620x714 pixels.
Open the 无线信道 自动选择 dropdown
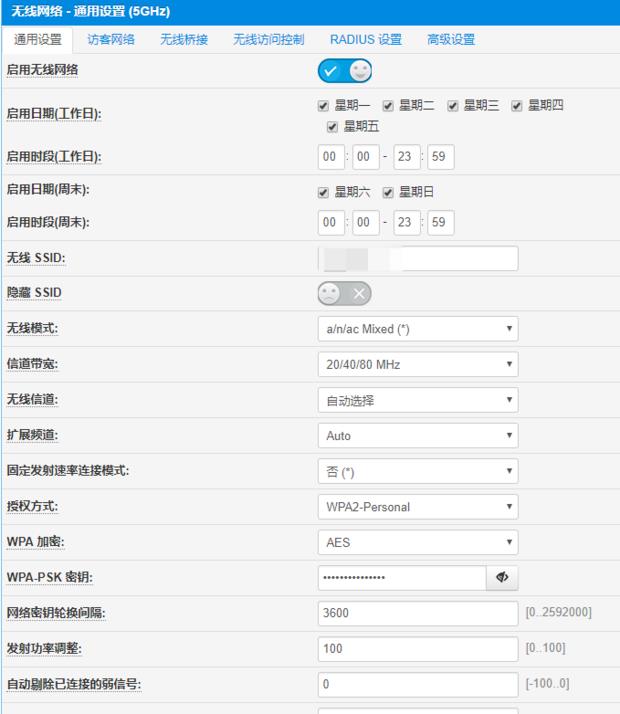click(x=418, y=400)
